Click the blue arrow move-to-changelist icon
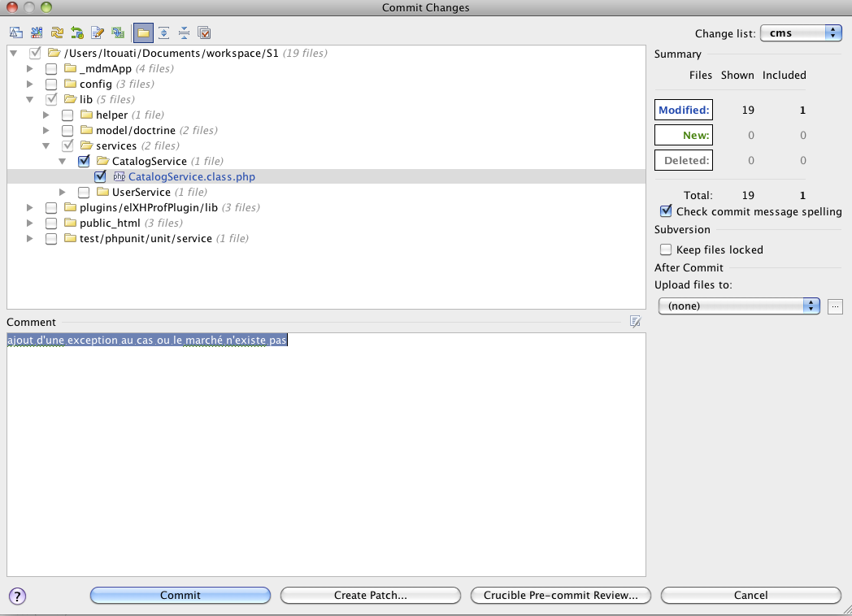852x616 pixels. pos(37,33)
